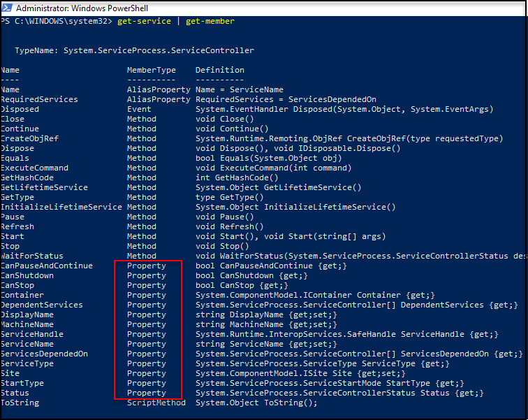Click the 'RequiredServices' name in first column
Screen dimensions: 528x420
point(39,99)
